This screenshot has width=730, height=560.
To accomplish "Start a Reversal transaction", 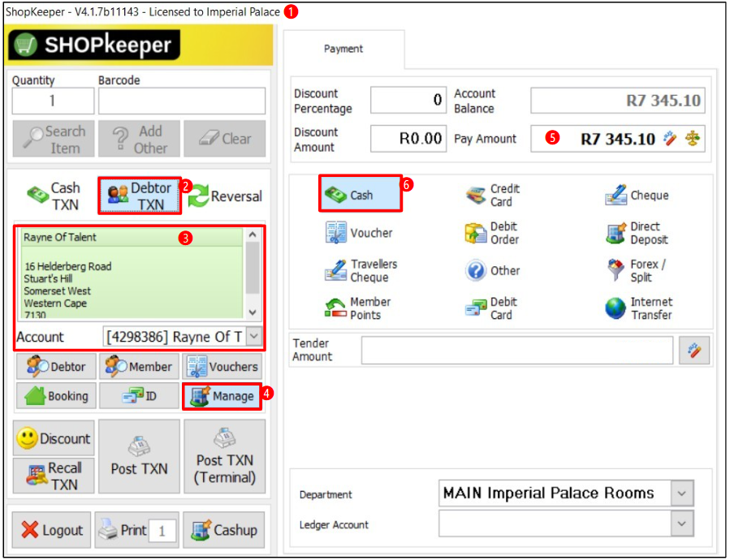I will (225, 196).
